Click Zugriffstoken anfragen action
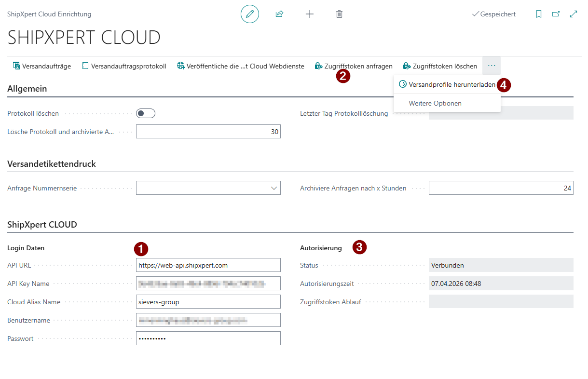 354,66
